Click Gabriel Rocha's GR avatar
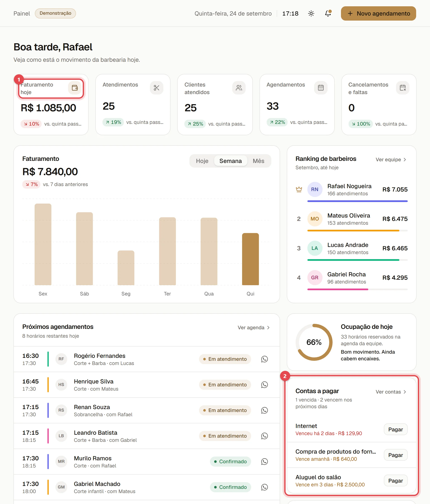 [315, 278]
